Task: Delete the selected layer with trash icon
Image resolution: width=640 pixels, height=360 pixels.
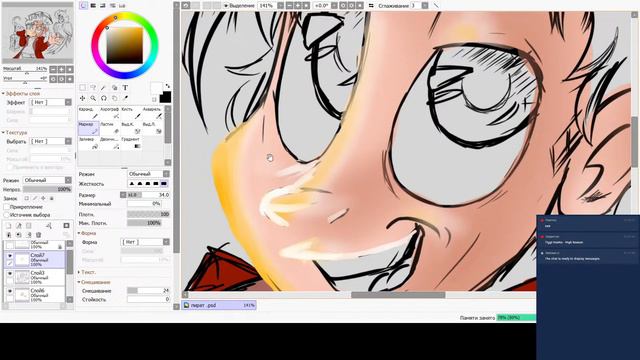Action: tap(39, 235)
